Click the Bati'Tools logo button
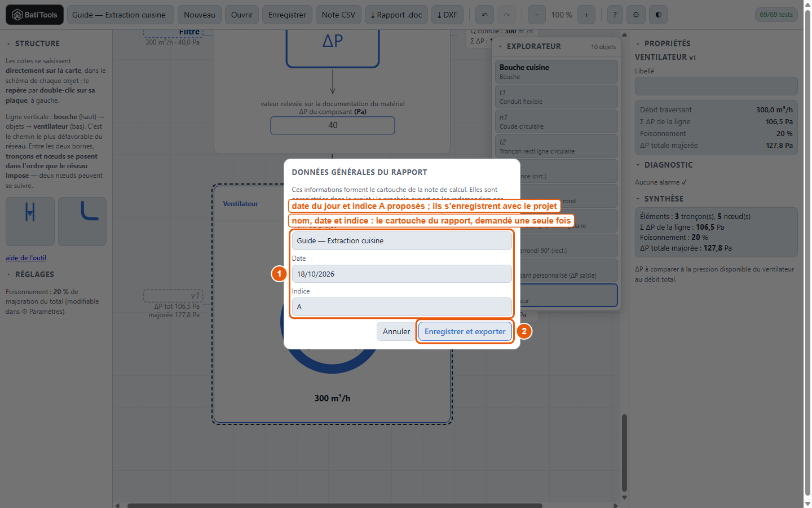 tap(34, 15)
